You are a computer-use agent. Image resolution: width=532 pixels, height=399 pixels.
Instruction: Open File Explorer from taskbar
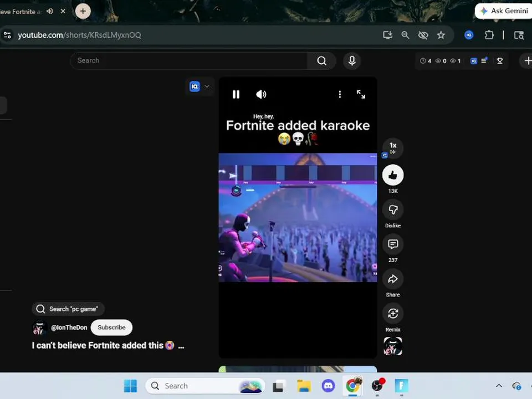[x=304, y=386]
